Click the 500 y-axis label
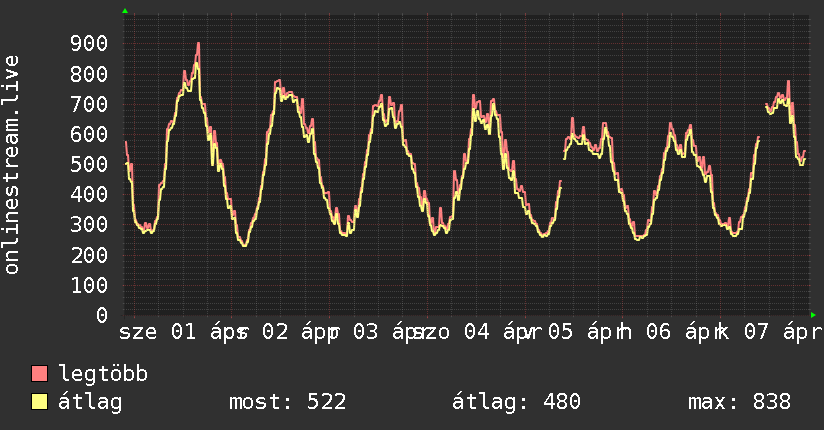 point(89,164)
